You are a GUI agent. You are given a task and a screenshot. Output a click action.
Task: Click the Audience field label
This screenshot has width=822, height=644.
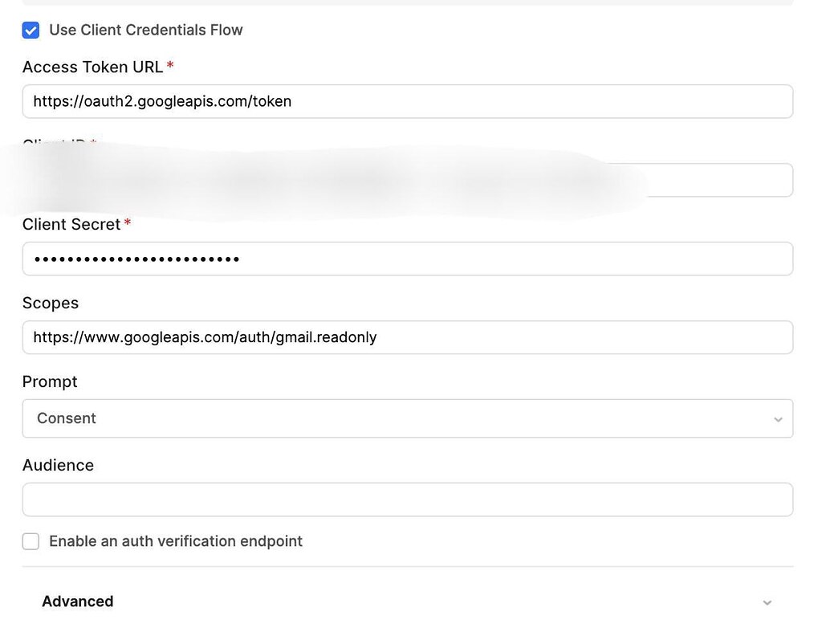58,465
